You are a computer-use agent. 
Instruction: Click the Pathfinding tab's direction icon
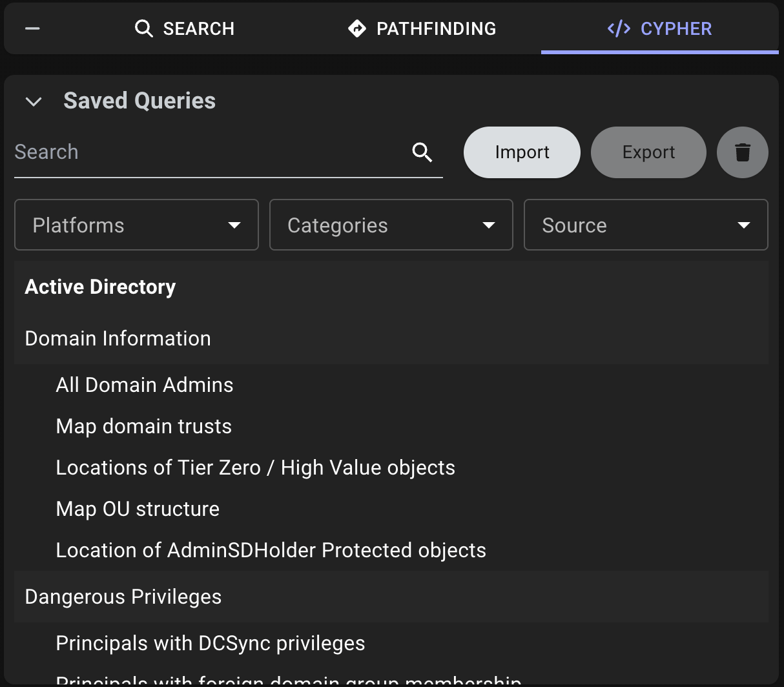click(356, 29)
